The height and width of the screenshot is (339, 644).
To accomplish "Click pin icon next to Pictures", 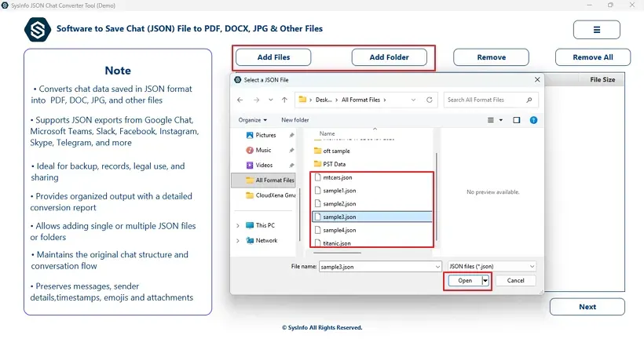I will tap(291, 136).
